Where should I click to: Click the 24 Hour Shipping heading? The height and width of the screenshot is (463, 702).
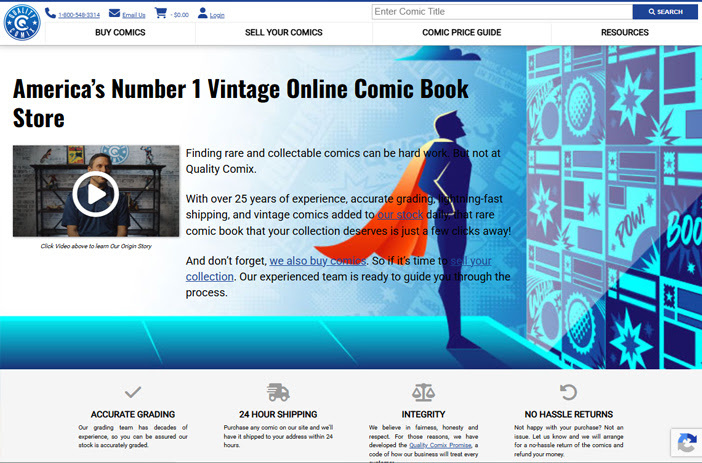[278, 415]
